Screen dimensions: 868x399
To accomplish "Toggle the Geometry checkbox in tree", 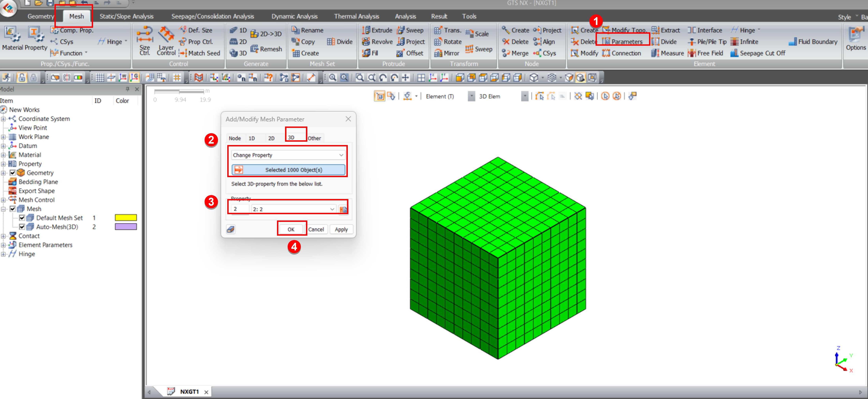I will (12, 173).
